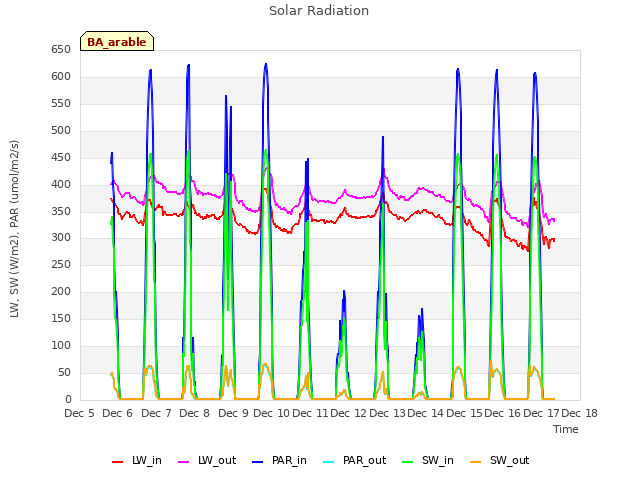Click the Dec 7 axis tick label
This screenshot has height=480, width=640.
click(156, 413)
